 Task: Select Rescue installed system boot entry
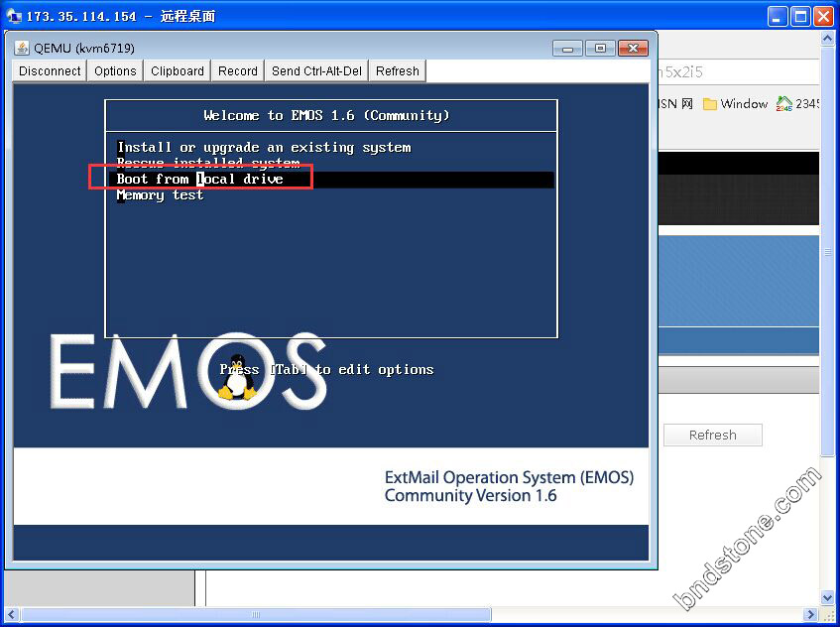(x=208, y=163)
